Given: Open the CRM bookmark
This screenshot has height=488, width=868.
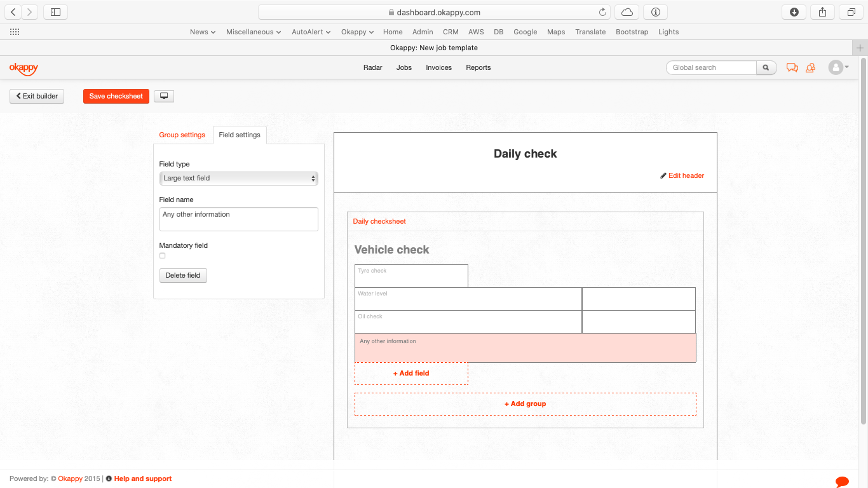Looking at the screenshot, I should pyautogui.click(x=451, y=32).
